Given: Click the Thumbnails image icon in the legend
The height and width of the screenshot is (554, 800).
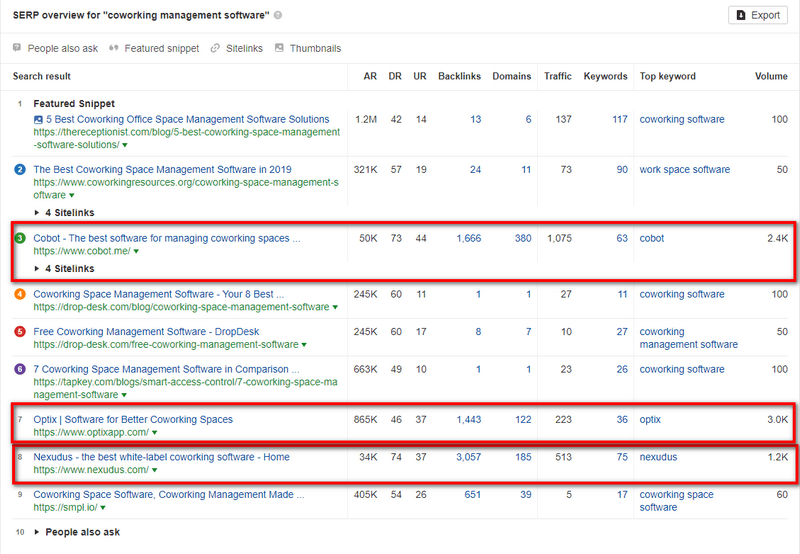Looking at the screenshot, I should point(279,48).
